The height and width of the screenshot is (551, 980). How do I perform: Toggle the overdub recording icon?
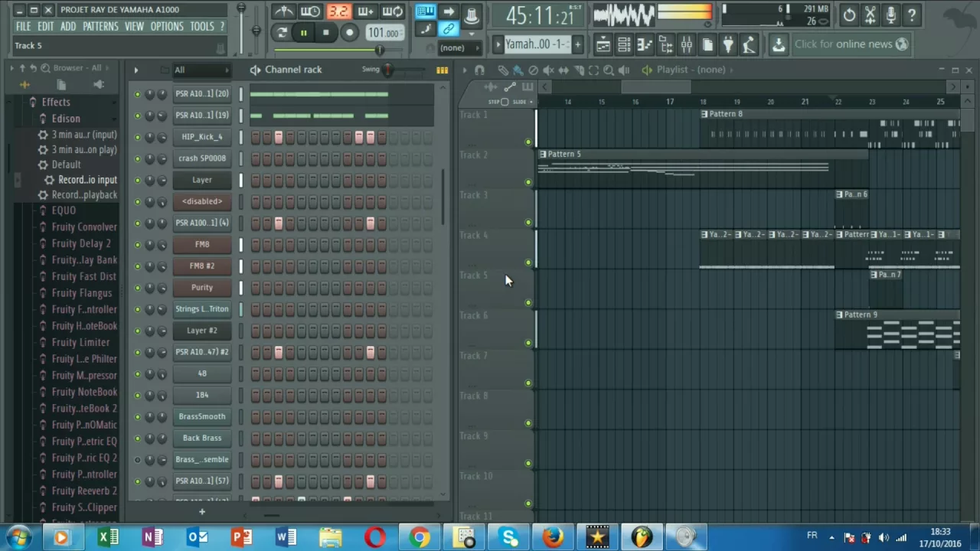[x=365, y=11]
